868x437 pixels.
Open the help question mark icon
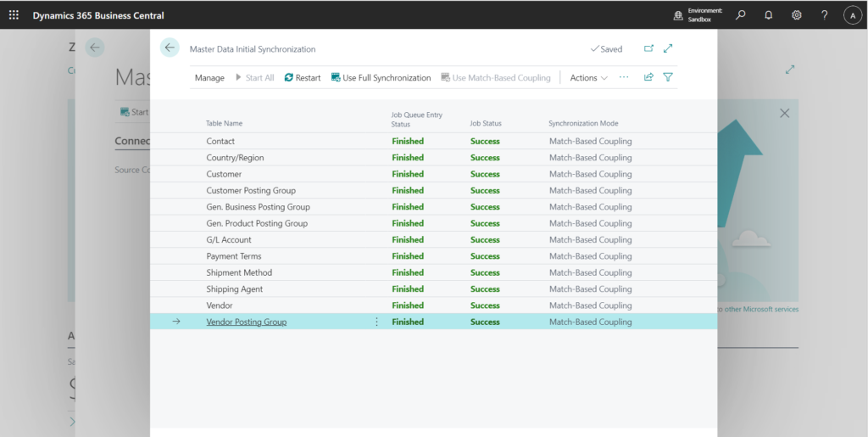[824, 15]
